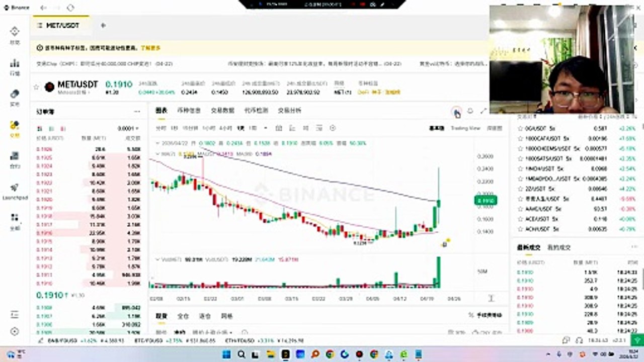Toggle favorite star on ACE/USDT row

click(520, 219)
